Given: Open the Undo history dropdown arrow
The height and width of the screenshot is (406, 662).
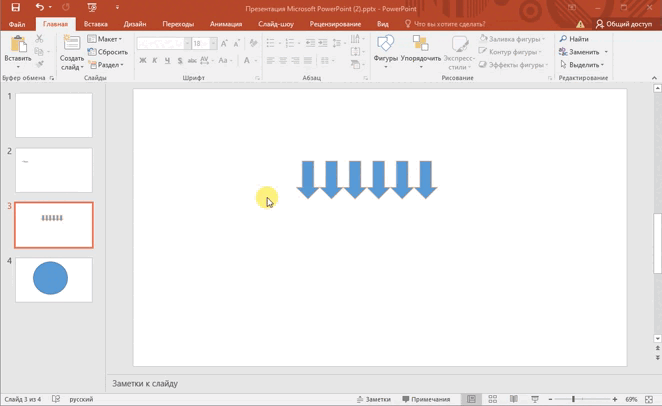Looking at the screenshot, I should (x=50, y=7).
